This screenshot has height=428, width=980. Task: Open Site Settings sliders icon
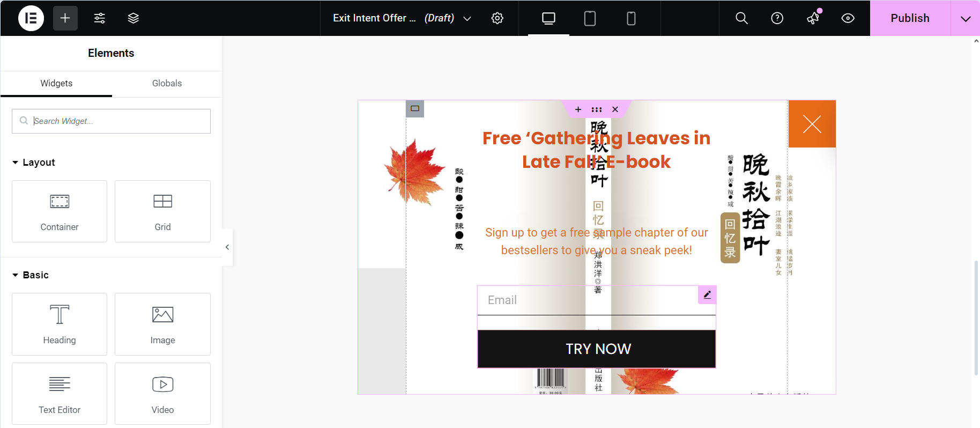click(x=100, y=18)
